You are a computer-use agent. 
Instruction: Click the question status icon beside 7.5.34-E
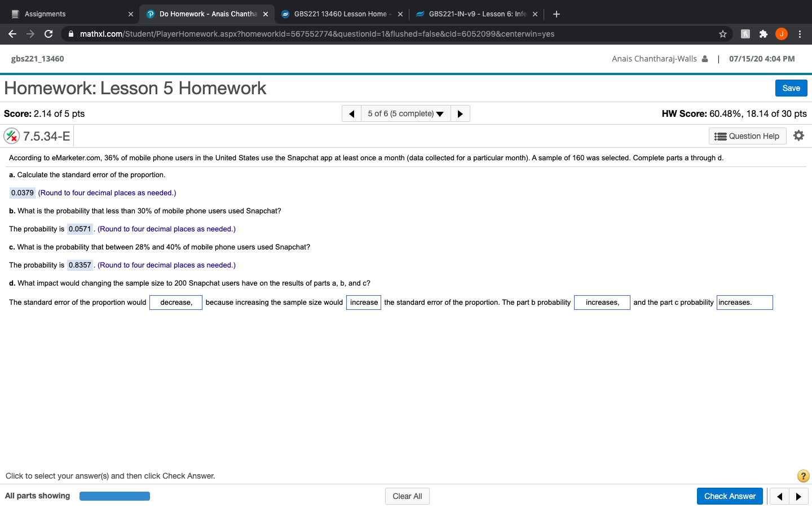(x=11, y=135)
